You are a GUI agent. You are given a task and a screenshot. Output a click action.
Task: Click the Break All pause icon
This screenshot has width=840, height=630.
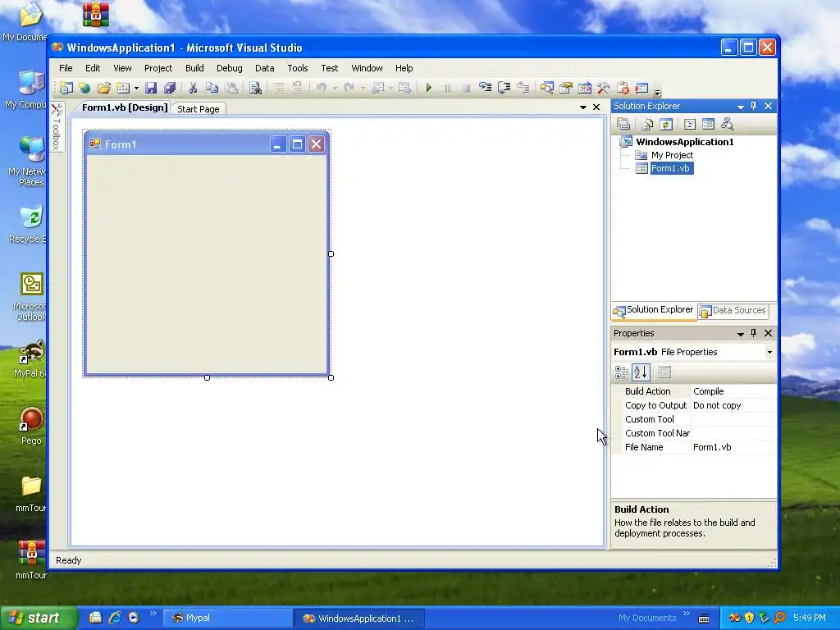pyautogui.click(x=447, y=88)
